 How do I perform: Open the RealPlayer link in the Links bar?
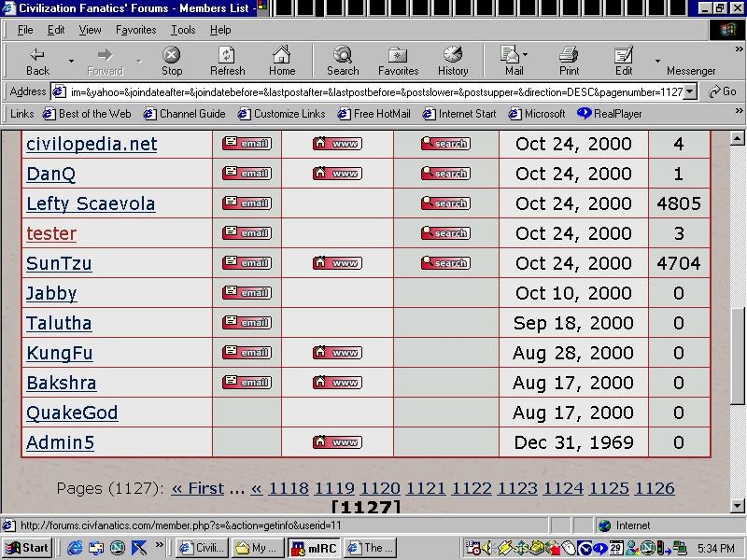click(610, 114)
